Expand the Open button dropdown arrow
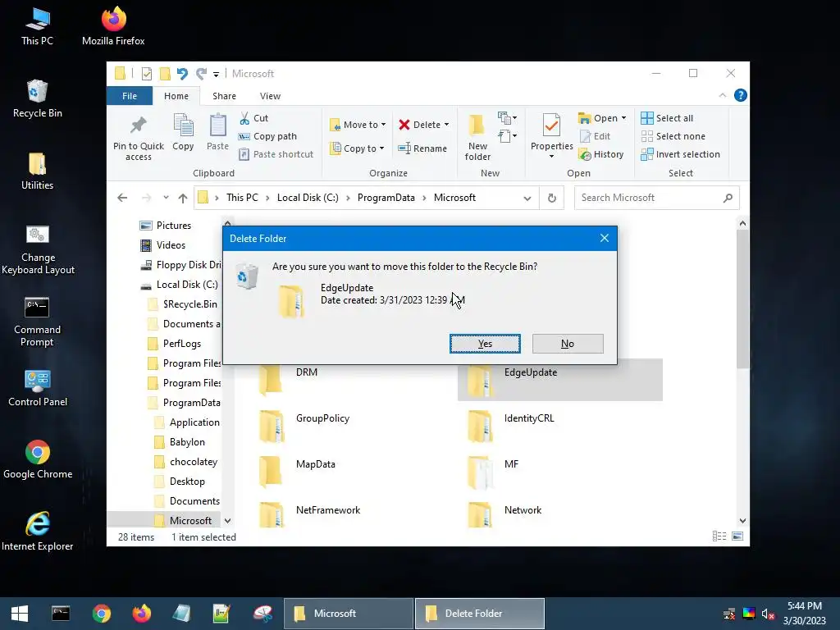 coord(623,118)
